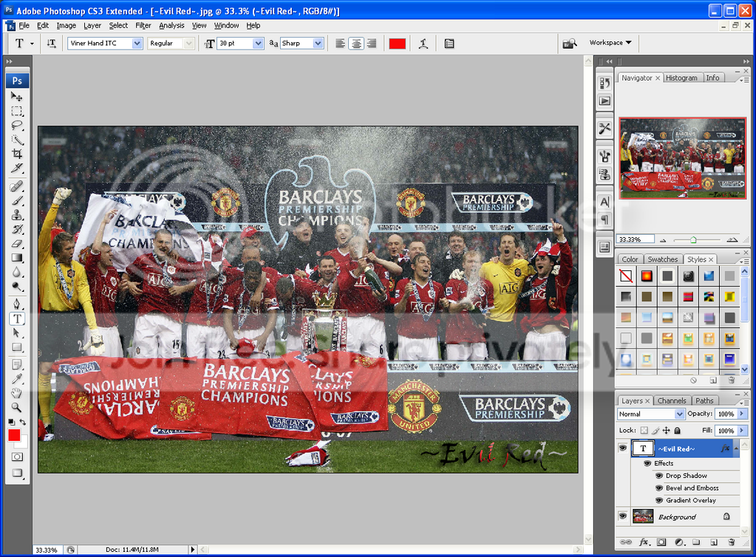Click the Navigator zoom percentage field
Image resolution: width=756 pixels, height=557 pixels.
click(635, 239)
